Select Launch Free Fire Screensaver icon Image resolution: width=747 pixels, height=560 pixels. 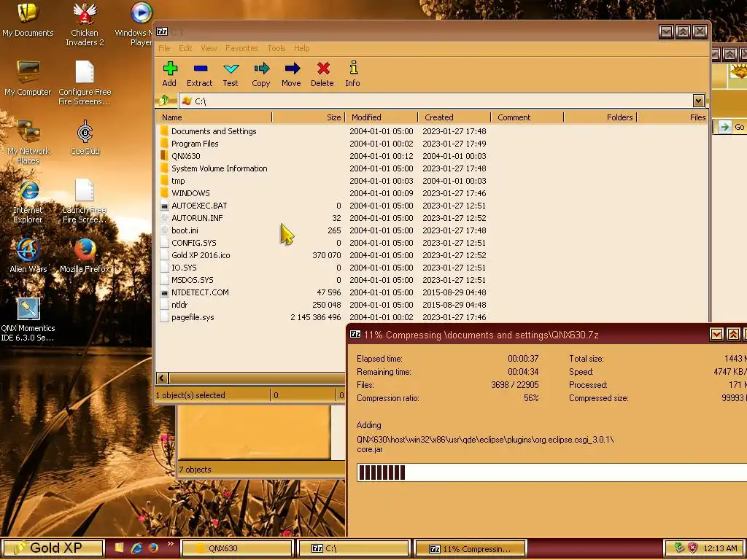85,202
